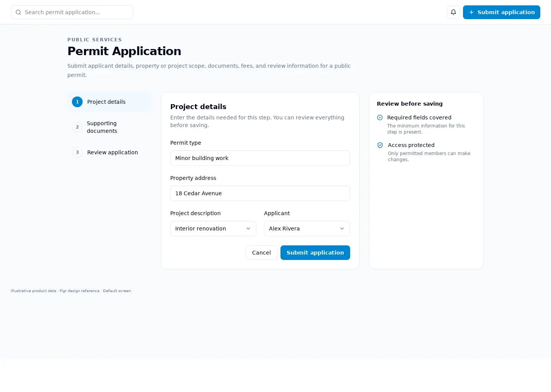
Task: Go to Review application step
Action: pyautogui.click(x=109, y=152)
